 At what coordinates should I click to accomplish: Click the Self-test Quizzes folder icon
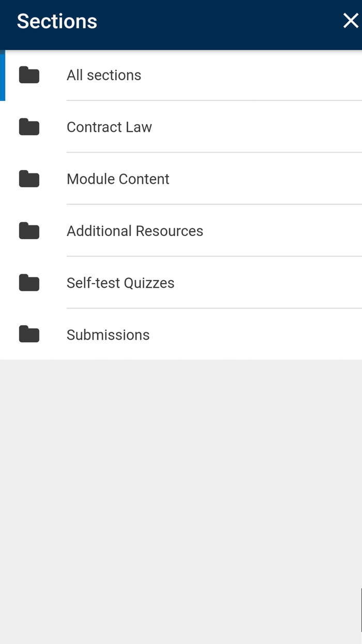click(29, 283)
